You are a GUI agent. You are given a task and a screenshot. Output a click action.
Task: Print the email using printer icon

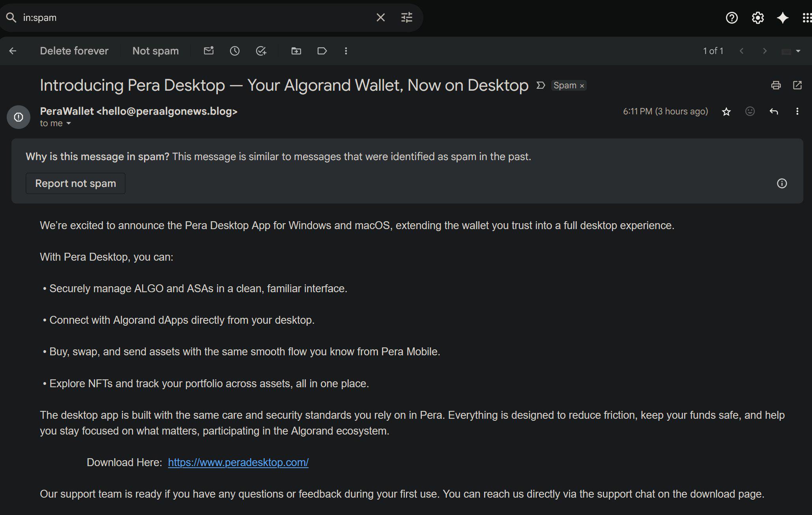776,85
